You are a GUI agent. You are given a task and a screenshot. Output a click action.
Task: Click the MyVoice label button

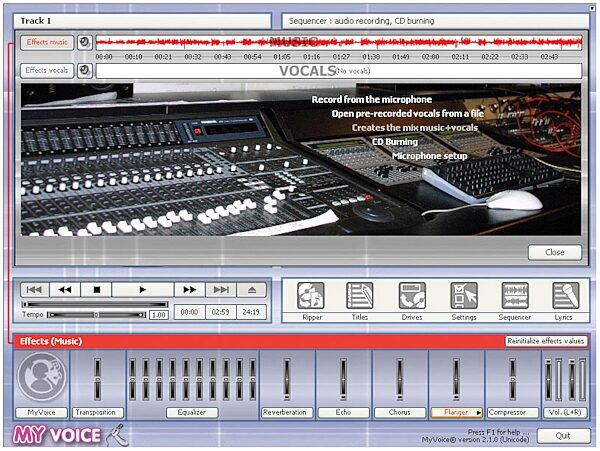tap(42, 412)
